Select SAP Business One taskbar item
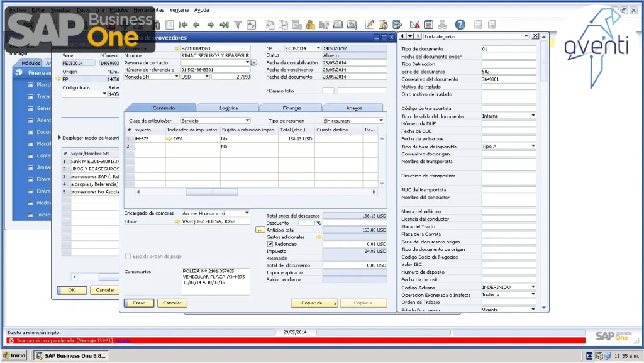The width and height of the screenshot is (644, 363). (x=71, y=355)
